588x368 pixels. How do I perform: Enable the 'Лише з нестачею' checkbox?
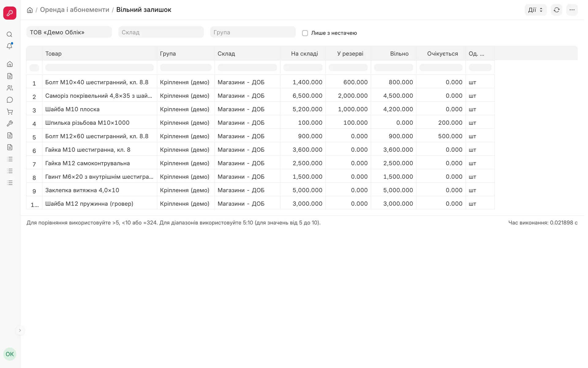tap(305, 33)
